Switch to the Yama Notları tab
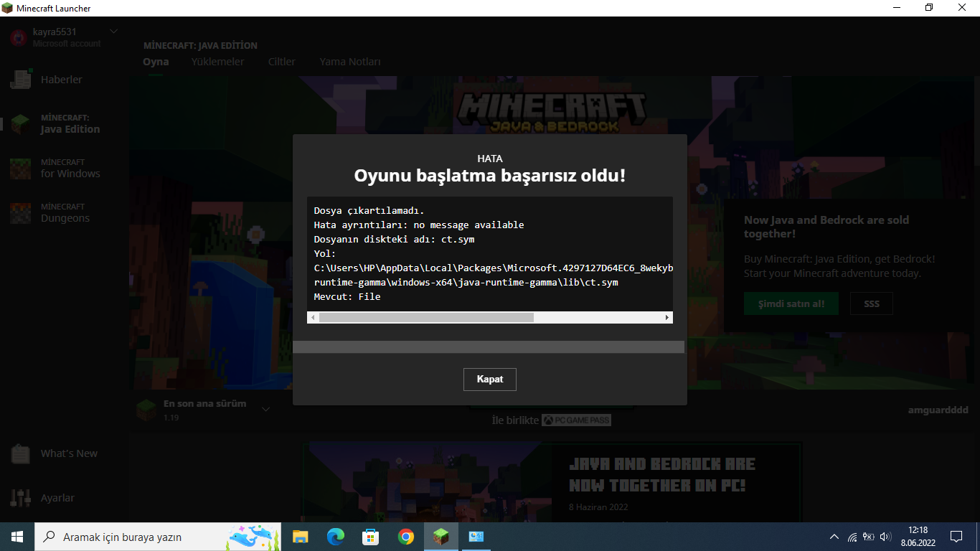Screen dimensions: 980x551 [350, 62]
